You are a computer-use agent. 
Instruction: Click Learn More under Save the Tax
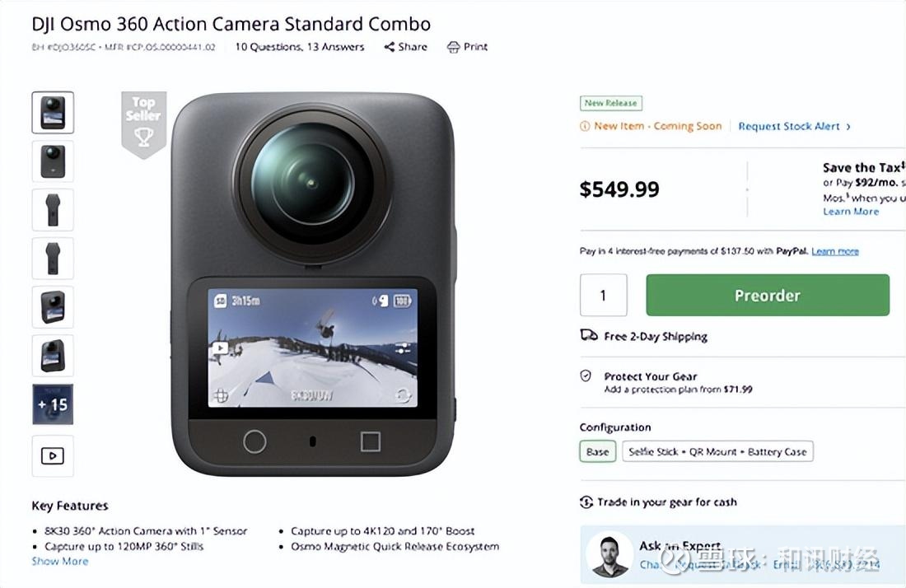[x=851, y=212]
